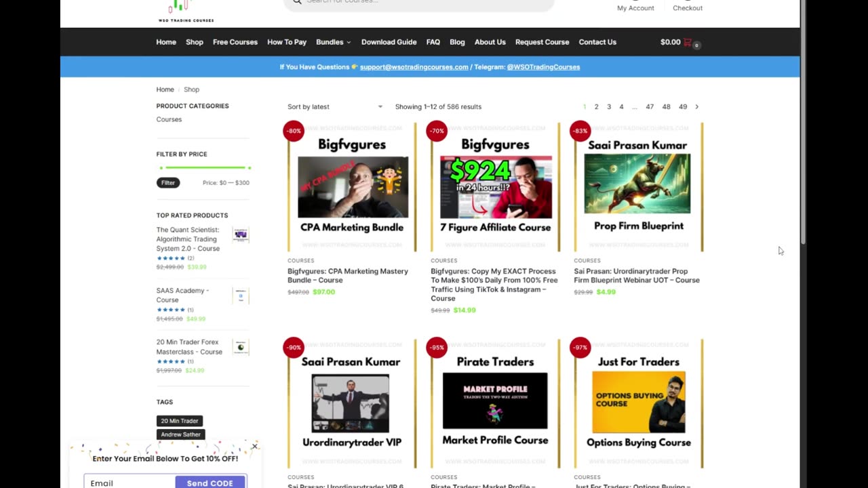Open Sai Prasan Prop Firm Blueprint title

pyautogui.click(x=637, y=275)
